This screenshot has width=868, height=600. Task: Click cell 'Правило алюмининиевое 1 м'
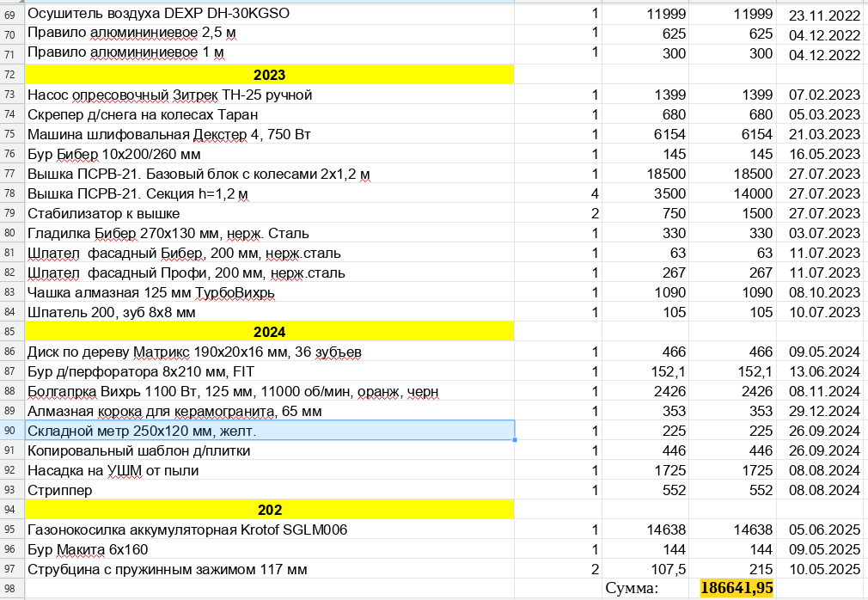click(x=270, y=54)
